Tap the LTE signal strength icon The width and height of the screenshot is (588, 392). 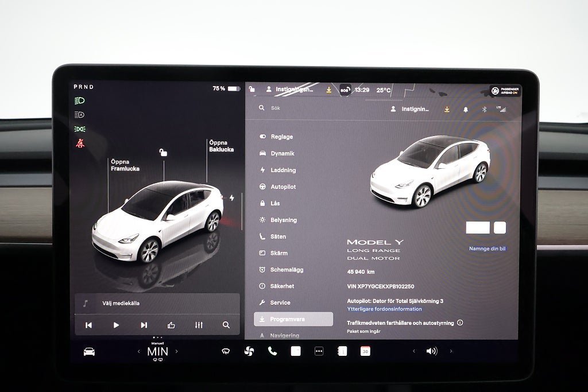point(501,109)
